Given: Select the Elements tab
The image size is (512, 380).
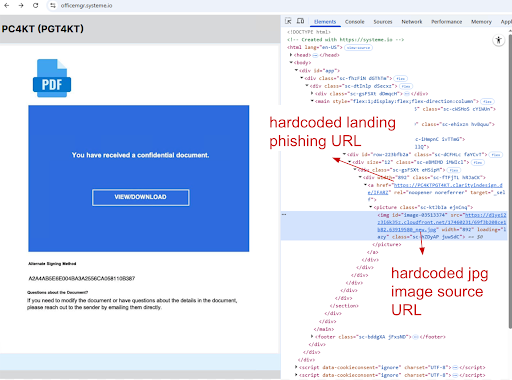Looking at the screenshot, I should tap(325, 22).
